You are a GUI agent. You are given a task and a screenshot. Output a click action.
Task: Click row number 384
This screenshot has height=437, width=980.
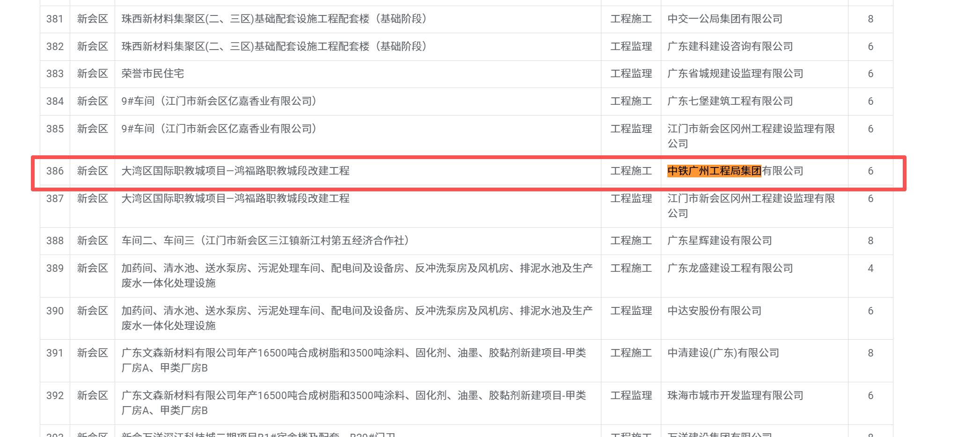click(x=55, y=102)
